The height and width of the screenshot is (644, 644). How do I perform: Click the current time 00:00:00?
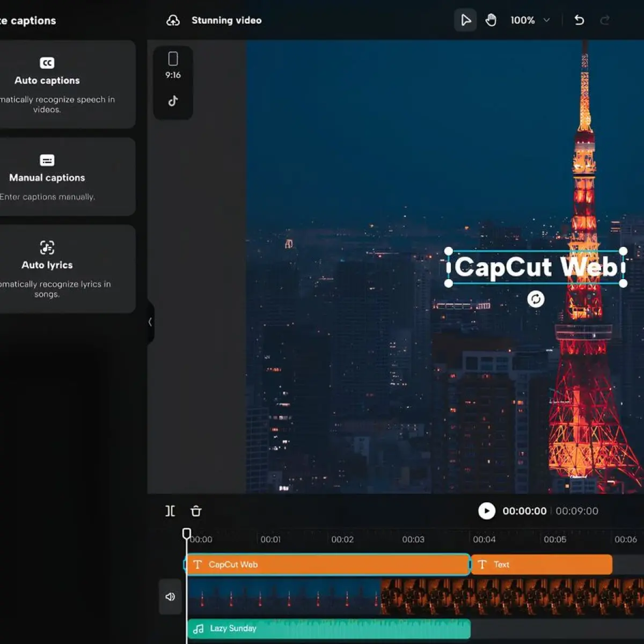point(524,511)
